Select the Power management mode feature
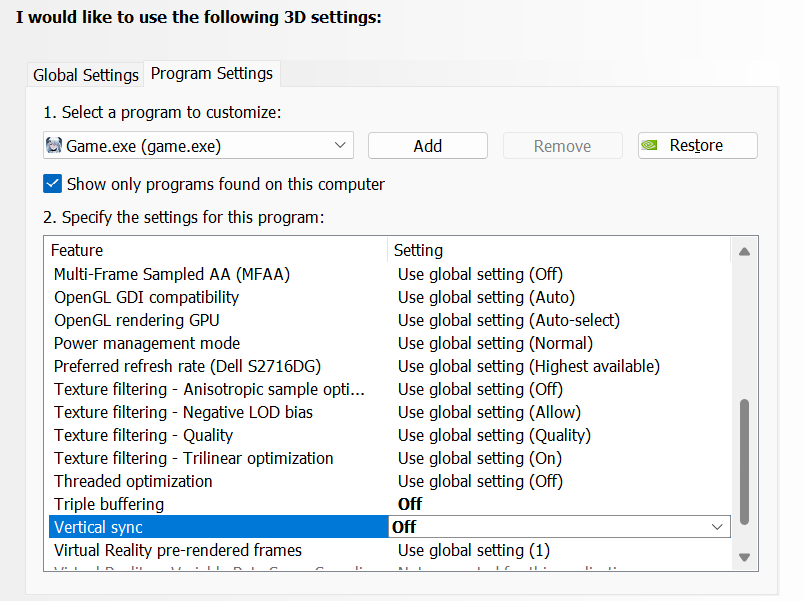 [147, 344]
